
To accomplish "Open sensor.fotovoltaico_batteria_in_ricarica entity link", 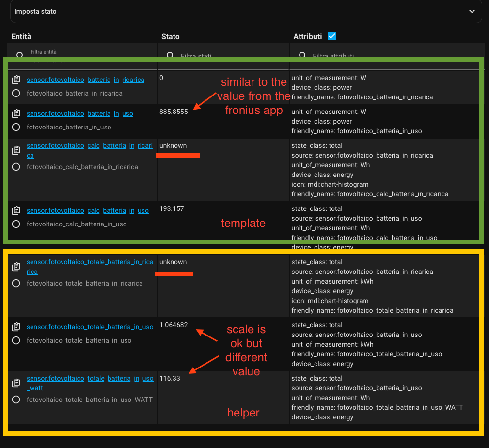I will 86,79.
